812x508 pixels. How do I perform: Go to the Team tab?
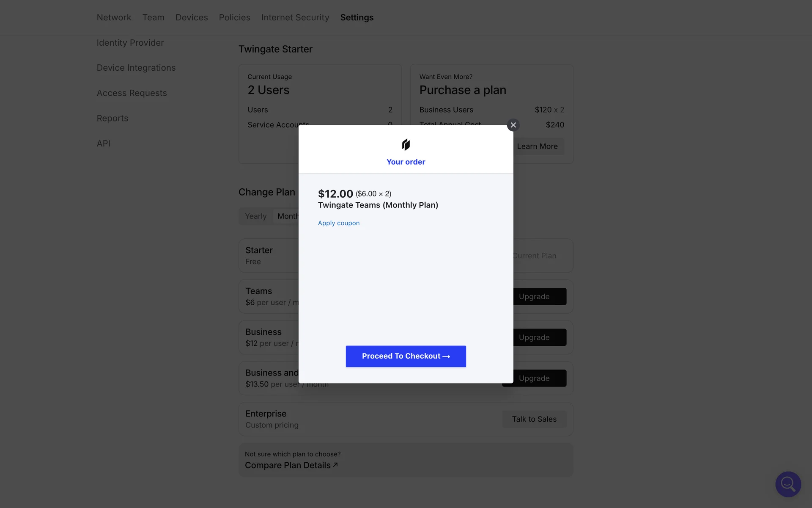[x=153, y=17]
